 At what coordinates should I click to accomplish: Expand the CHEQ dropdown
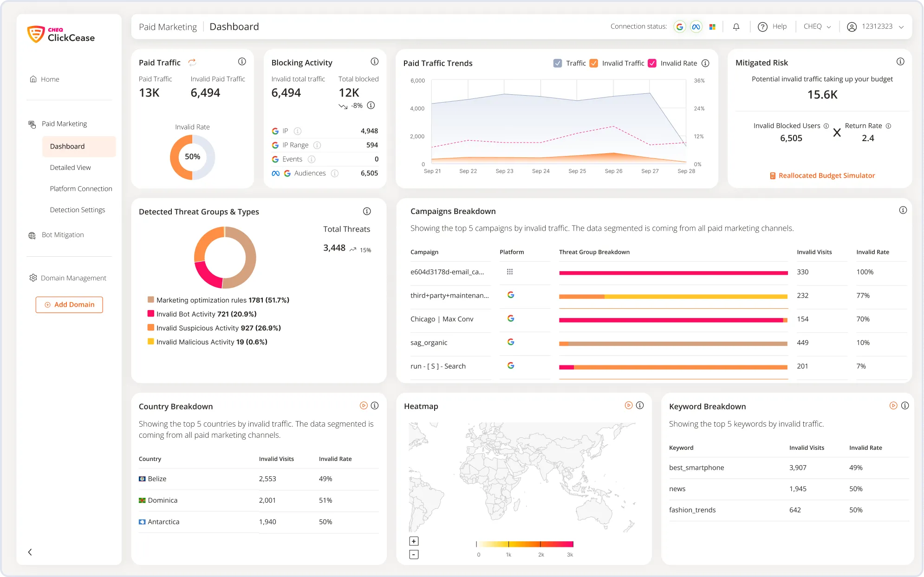(817, 26)
